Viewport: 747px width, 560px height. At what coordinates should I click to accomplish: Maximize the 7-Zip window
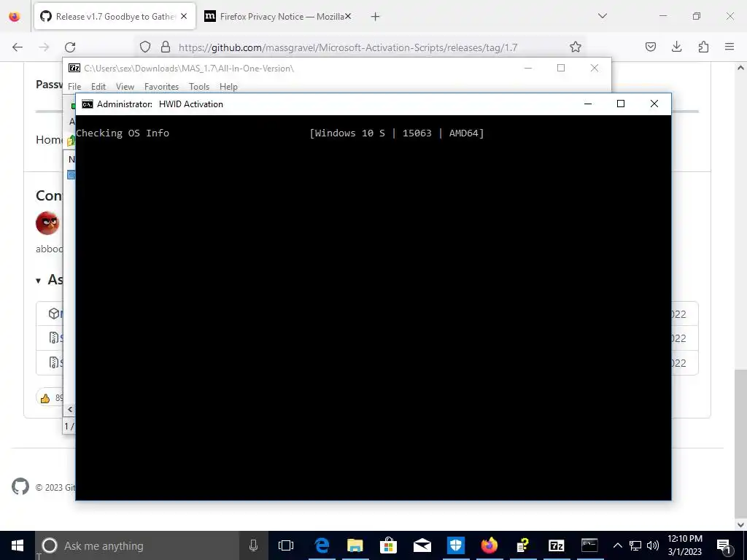click(x=561, y=68)
